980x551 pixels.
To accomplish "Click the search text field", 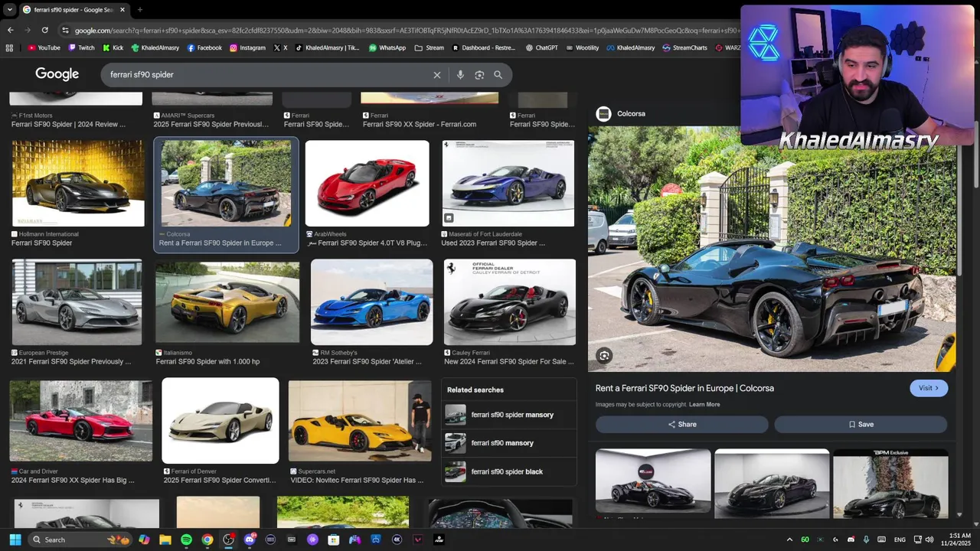I will coord(268,75).
